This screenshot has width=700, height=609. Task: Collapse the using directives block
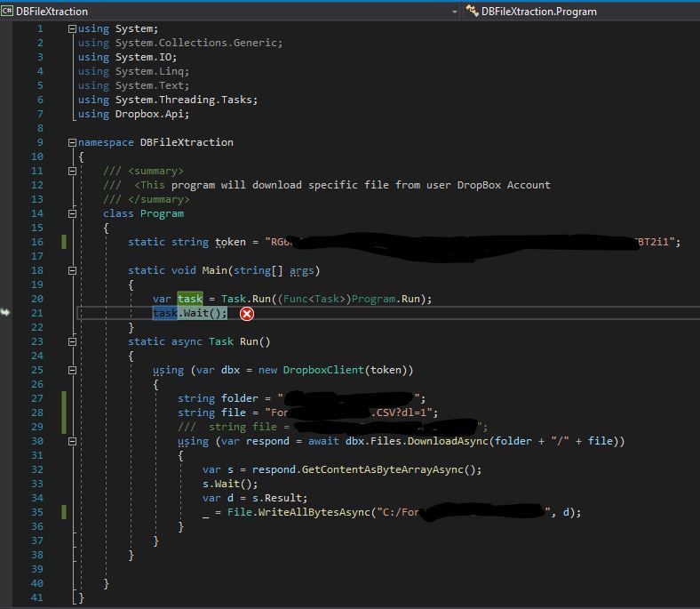click(x=72, y=28)
